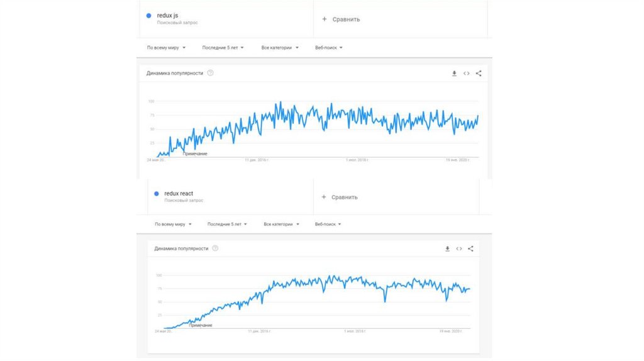This screenshot has height=361, width=644.
Task: Open the 'Последние 5 лет' dropdown above the redux react chart
Action: click(x=226, y=224)
